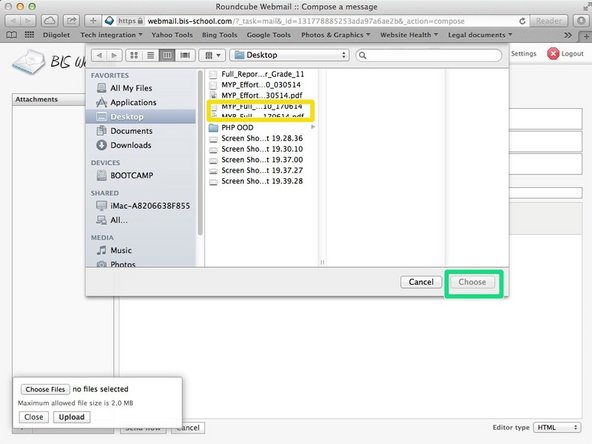Open Website Health bookmarks menu
The height and width of the screenshot is (444, 592).
409,35
